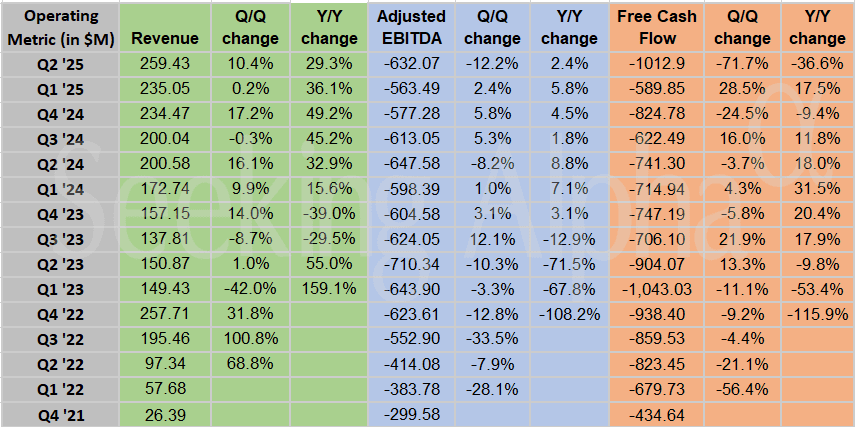
Task: Select the 159.1% Y/Y change cell
Action: point(328,289)
